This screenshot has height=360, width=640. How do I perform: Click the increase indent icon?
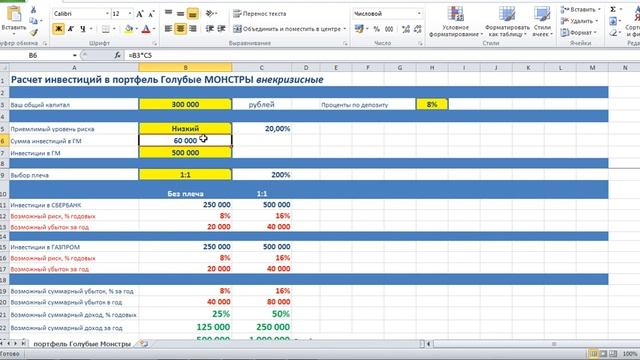tap(221, 29)
